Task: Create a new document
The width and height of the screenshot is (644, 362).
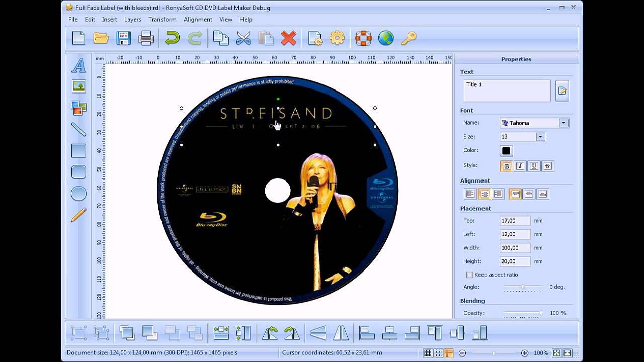Action: pos(79,38)
